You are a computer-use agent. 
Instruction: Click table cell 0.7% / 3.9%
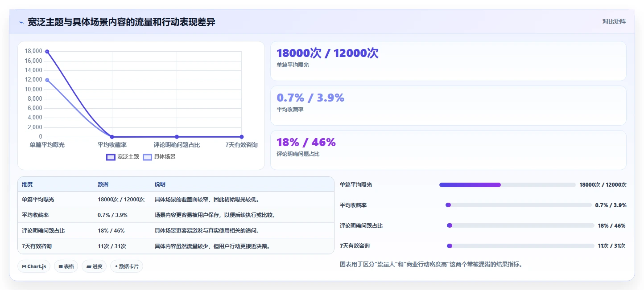pos(112,215)
